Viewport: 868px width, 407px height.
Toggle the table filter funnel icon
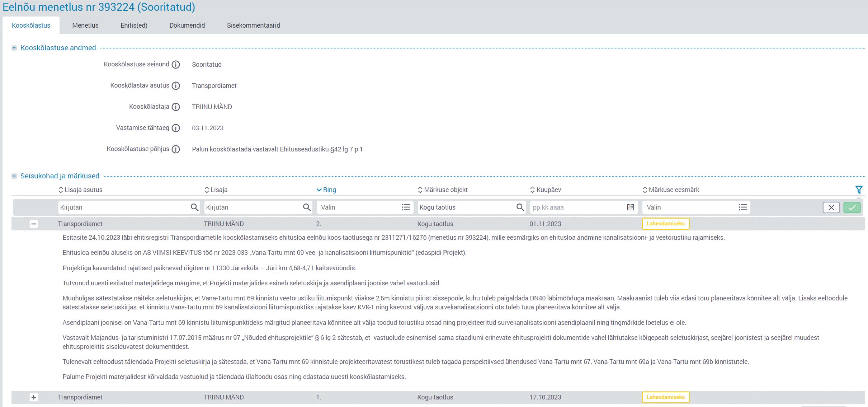click(859, 190)
